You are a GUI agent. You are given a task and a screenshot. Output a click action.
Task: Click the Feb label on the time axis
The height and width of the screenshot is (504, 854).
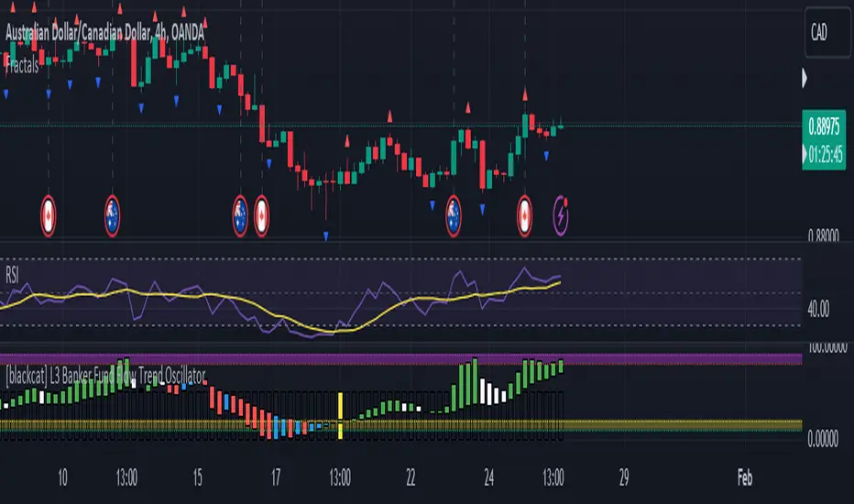[x=745, y=477]
